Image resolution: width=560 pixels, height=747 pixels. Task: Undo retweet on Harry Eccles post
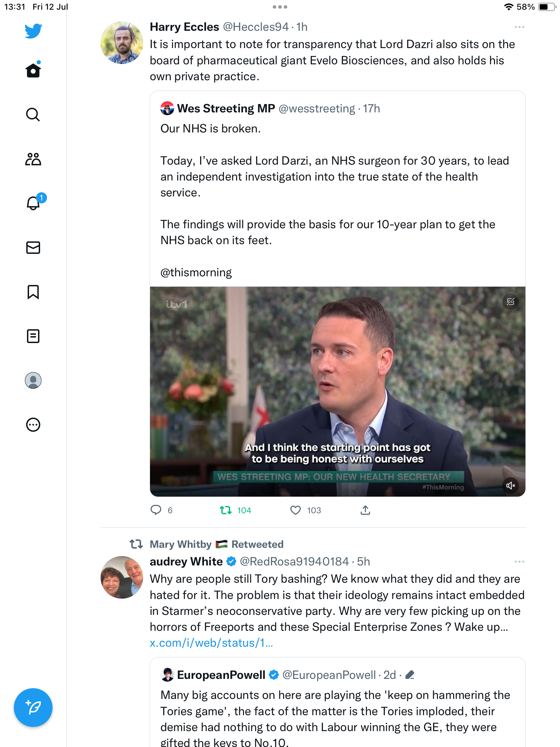[x=226, y=510]
